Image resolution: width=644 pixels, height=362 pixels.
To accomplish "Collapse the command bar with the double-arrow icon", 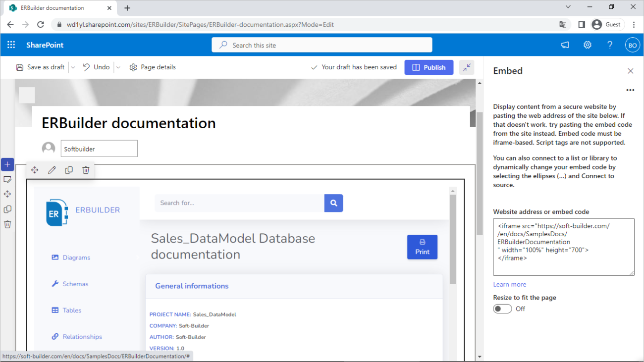I will pyautogui.click(x=466, y=67).
